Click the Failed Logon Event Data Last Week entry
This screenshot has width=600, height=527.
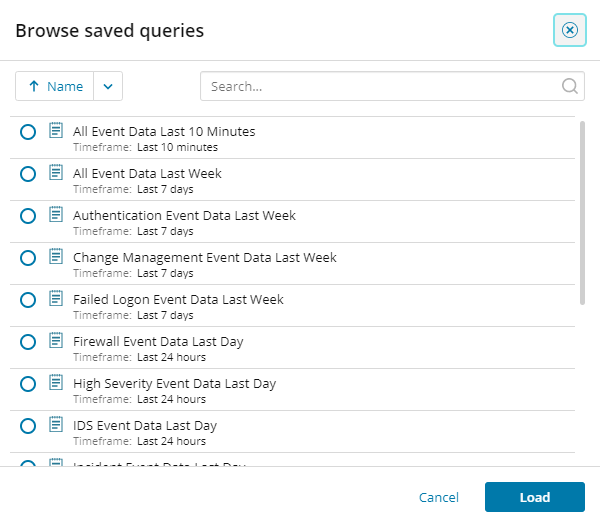[x=178, y=299]
